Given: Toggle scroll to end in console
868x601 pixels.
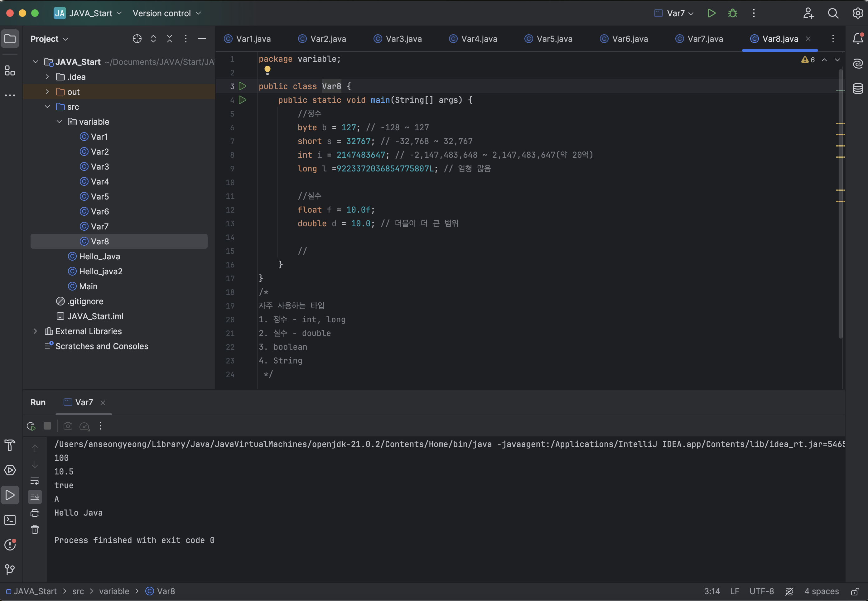Looking at the screenshot, I should pos(35,497).
